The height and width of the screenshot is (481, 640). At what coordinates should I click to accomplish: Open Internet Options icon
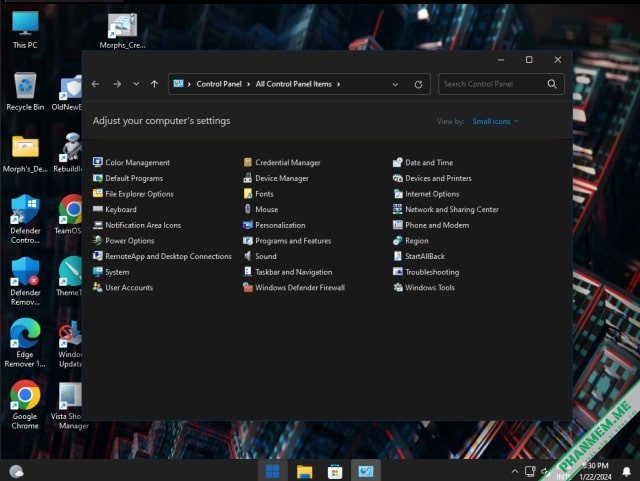click(398, 194)
